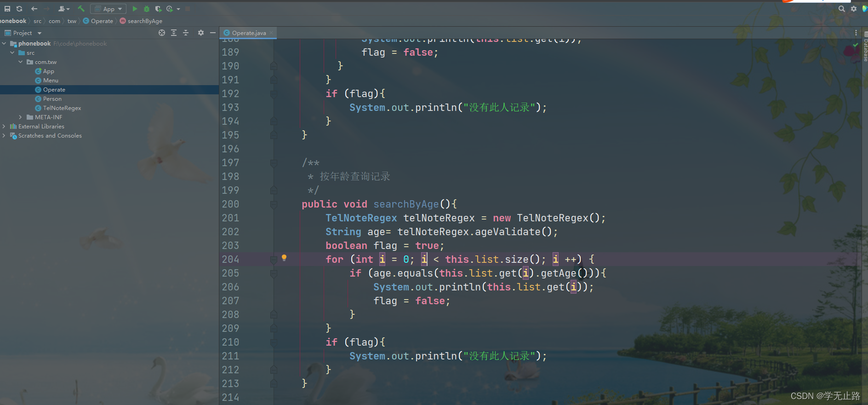
Task: Expand External Libraries
Action: (x=4, y=127)
